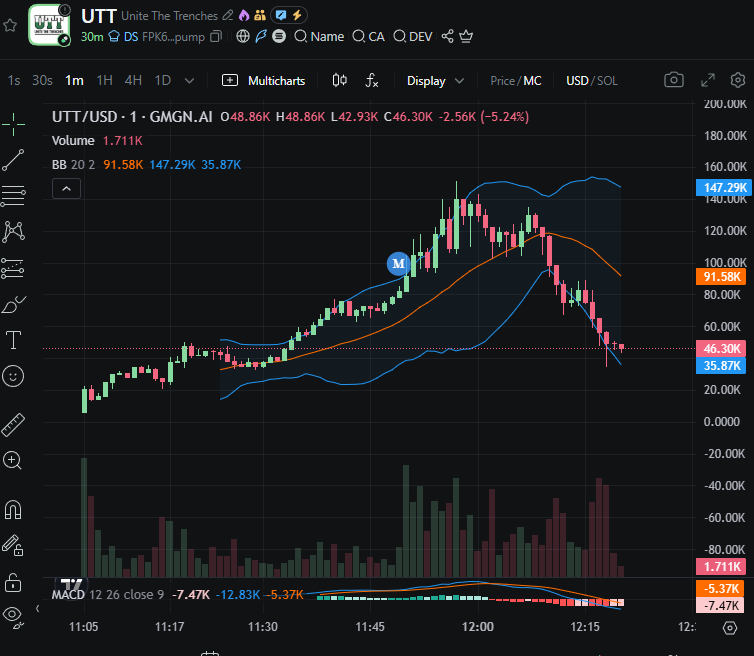Click the yellow people group icon
The image size is (754, 656).
pyautogui.click(x=260, y=16)
